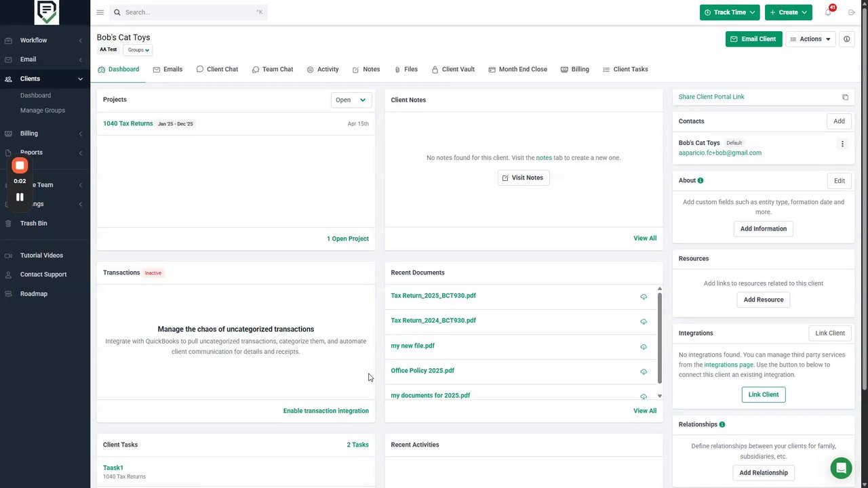The image size is (868, 488).
Task: Copy the share client portal link
Action: (x=845, y=97)
